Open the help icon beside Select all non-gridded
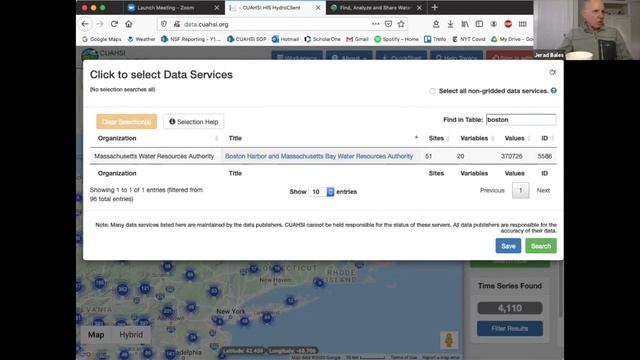The image size is (640, 360). click(x=553, y=91)
